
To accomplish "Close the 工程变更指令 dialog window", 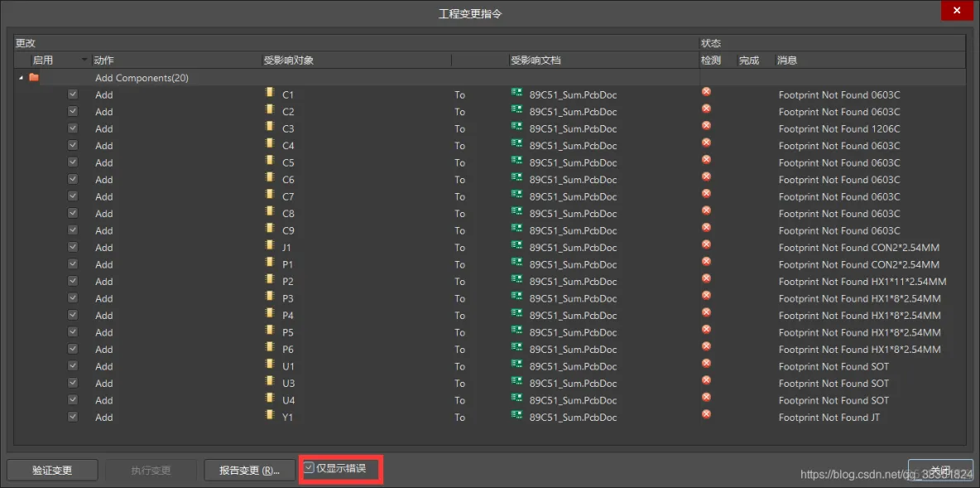I will [x=957, y=11].
